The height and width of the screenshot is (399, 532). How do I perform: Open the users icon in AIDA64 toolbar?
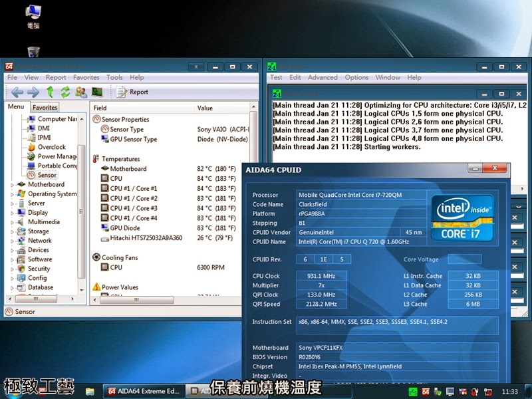tap(81, 92)
